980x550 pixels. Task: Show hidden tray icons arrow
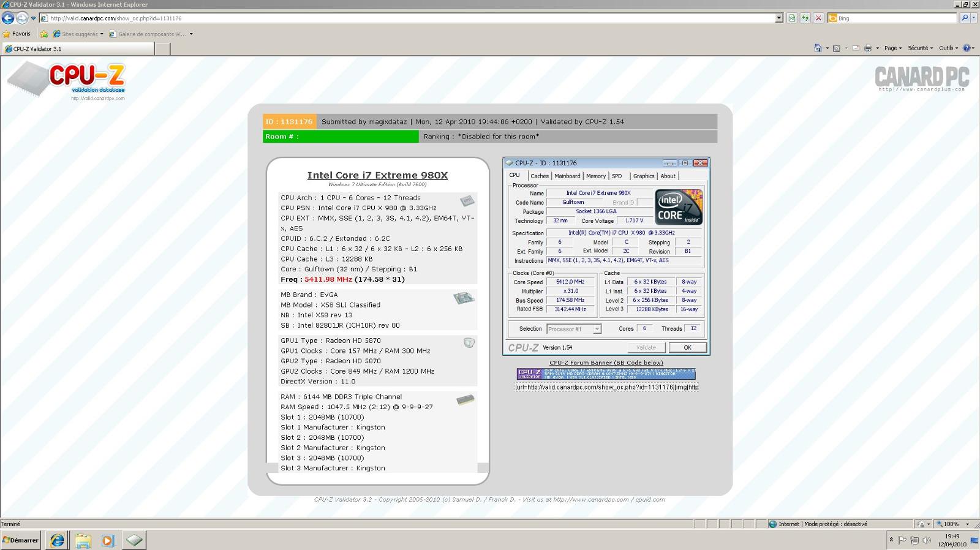pyautogui.click(x=891, y=540)
